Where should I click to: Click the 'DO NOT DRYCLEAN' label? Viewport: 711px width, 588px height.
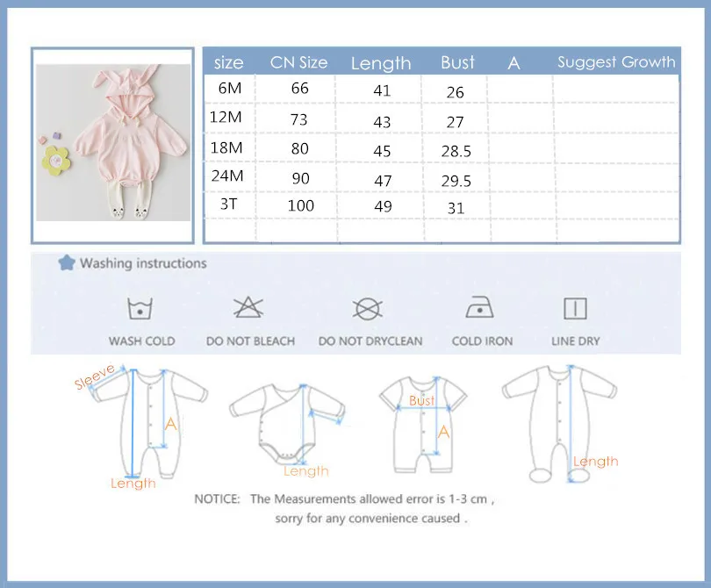(x=370, y=341)
